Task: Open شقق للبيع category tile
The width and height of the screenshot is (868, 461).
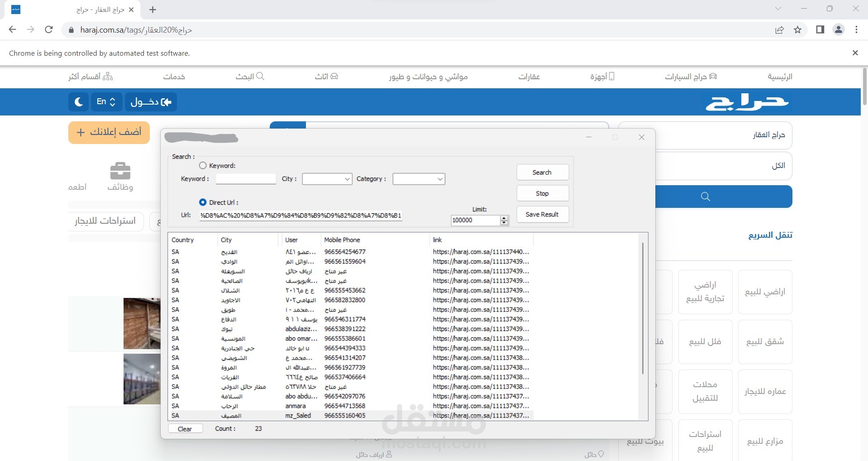Action: (765, 342)
